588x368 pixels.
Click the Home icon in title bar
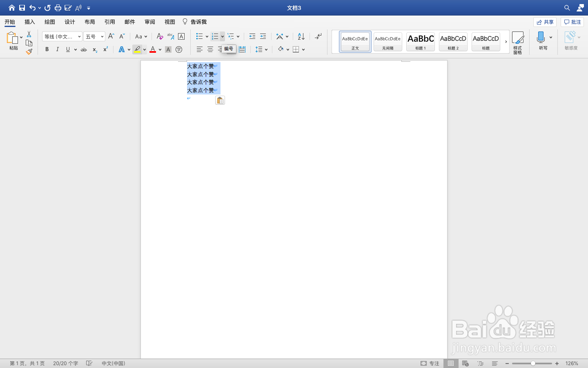pyautogui.click(x=11, y=8)
